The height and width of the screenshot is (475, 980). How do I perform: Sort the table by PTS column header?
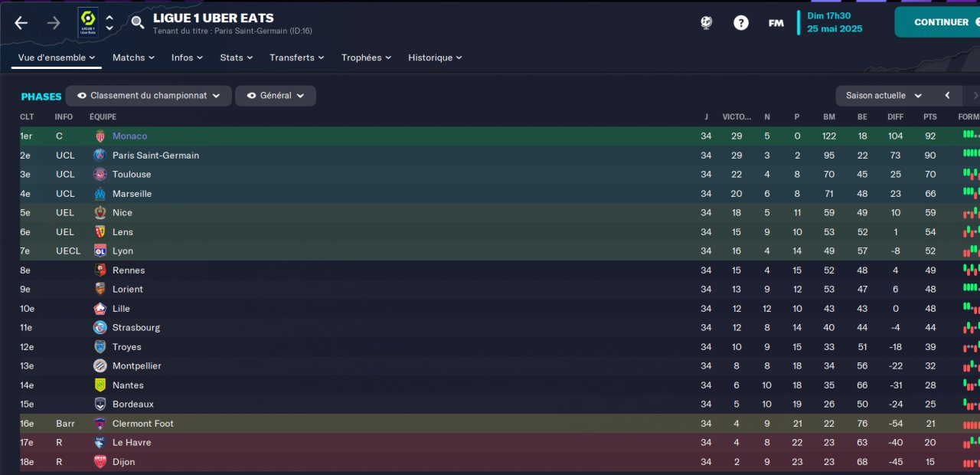[x=930, y=117]
